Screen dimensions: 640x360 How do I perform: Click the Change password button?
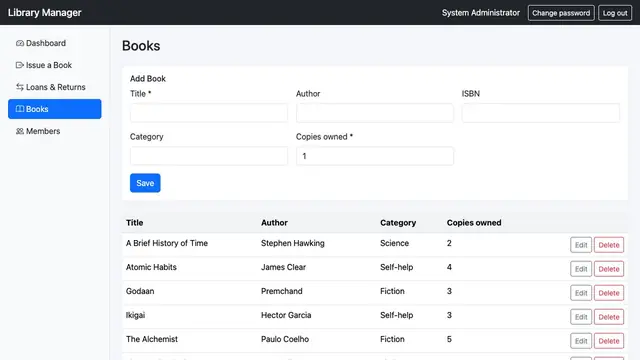(x=561, y=13)
